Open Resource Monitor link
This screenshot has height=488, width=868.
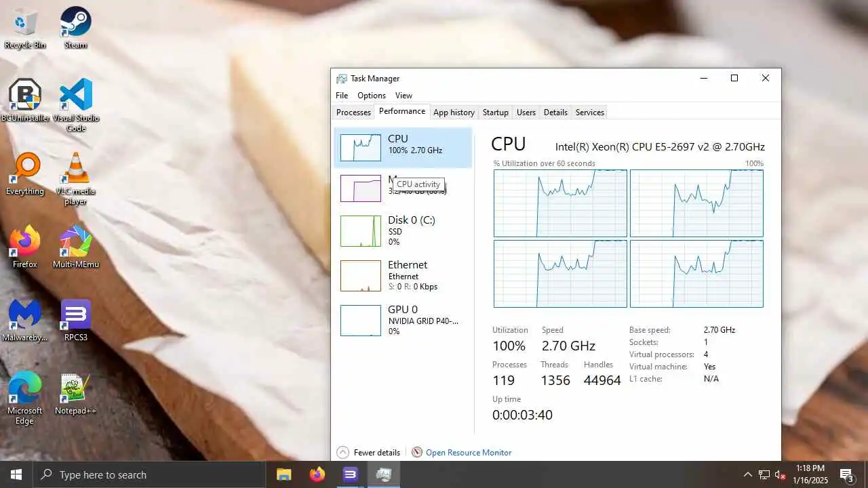coord(469,452)
